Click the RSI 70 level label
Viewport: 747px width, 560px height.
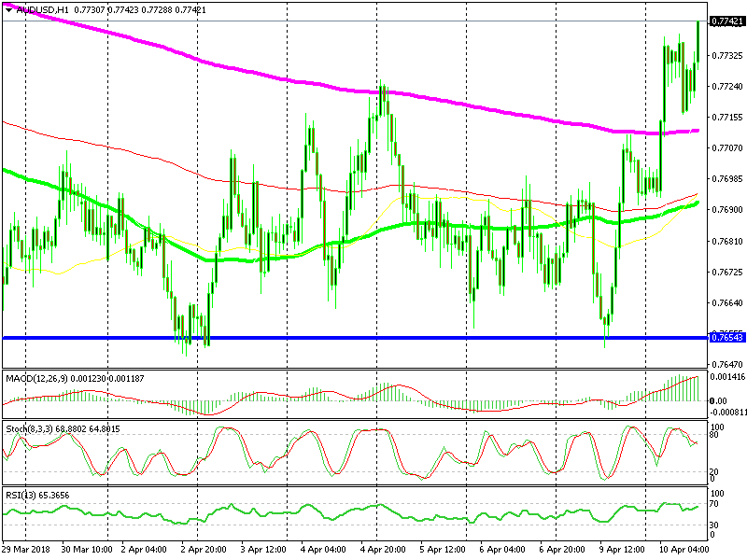[714, 504]
